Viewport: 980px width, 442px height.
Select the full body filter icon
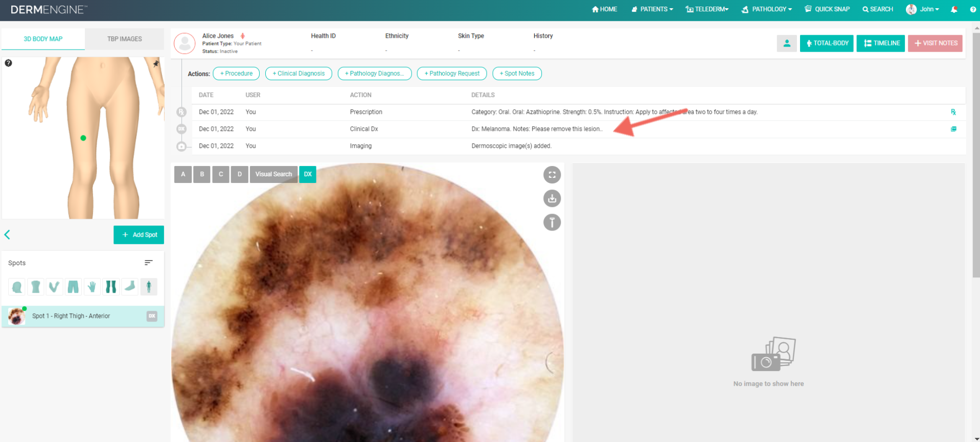(149, 287)
